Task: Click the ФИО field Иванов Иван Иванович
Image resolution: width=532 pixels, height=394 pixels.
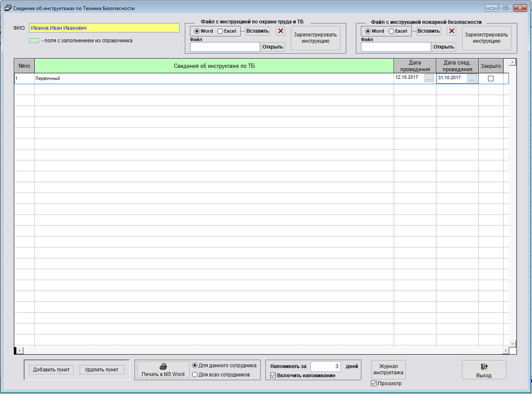Action: 104,28
